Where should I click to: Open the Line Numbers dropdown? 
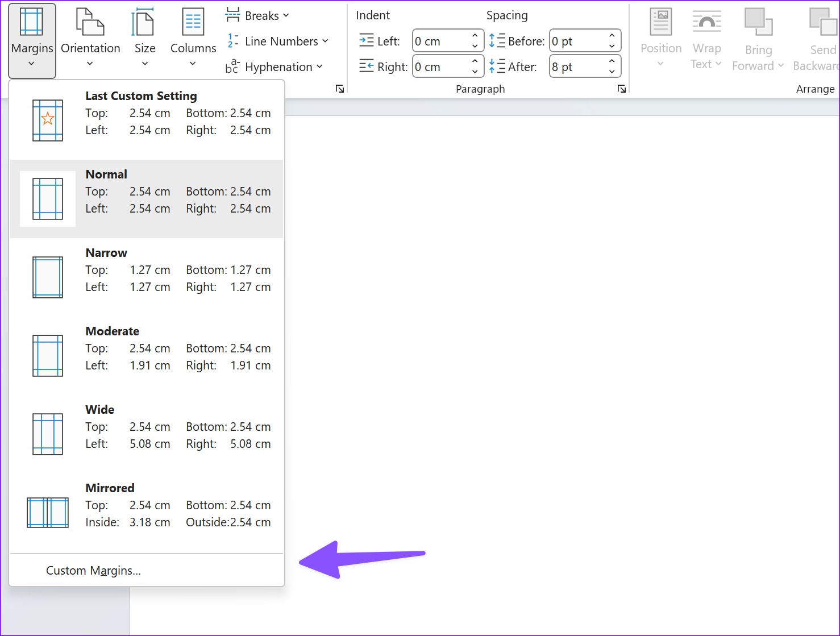278,40
